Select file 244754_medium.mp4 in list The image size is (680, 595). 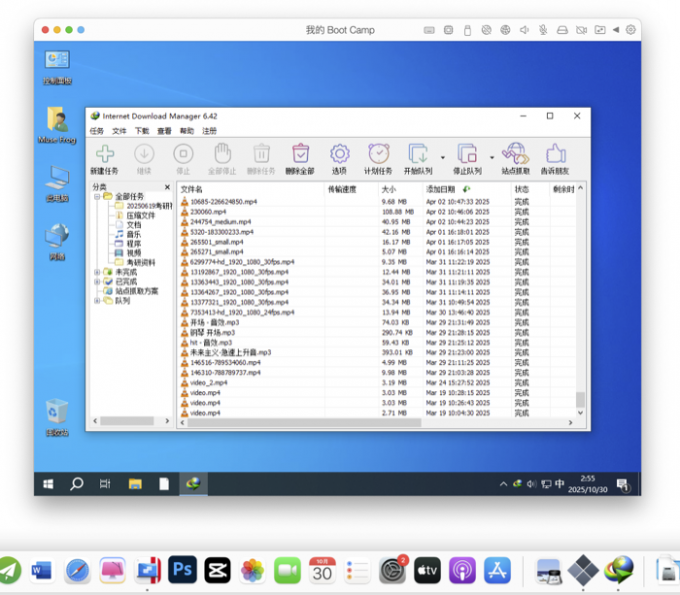(215, 221)
